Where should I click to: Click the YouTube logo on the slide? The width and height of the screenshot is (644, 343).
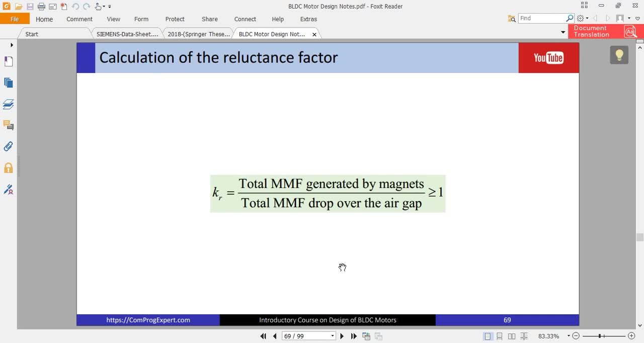pos(548,58)
